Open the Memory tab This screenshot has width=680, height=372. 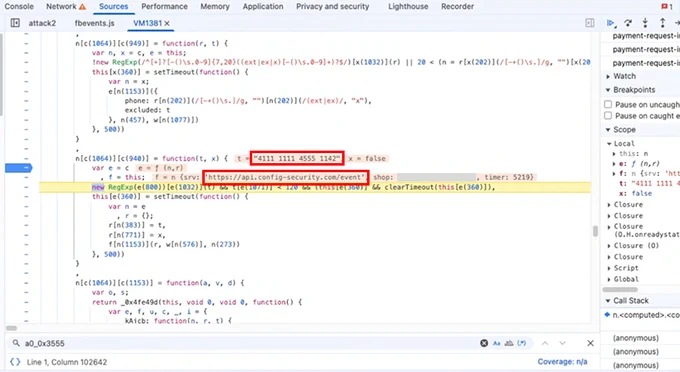tap(215, 7)
